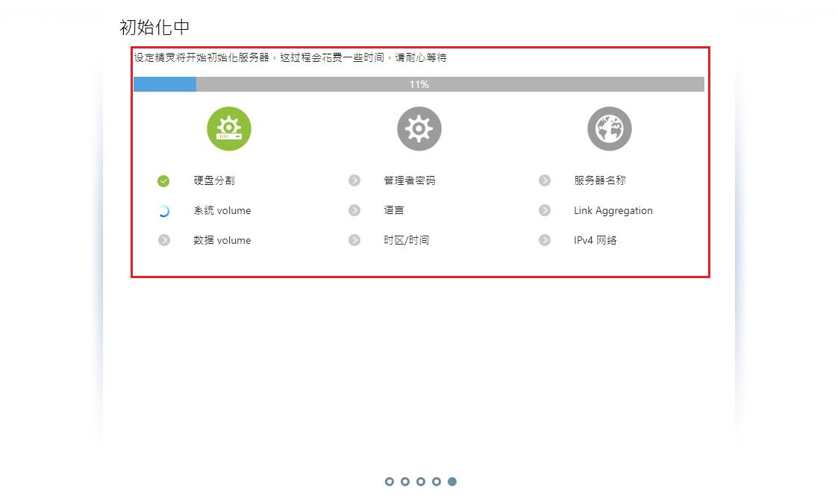Click the 语言 label
Screen dimensions: 838x504
click(394, 210)
